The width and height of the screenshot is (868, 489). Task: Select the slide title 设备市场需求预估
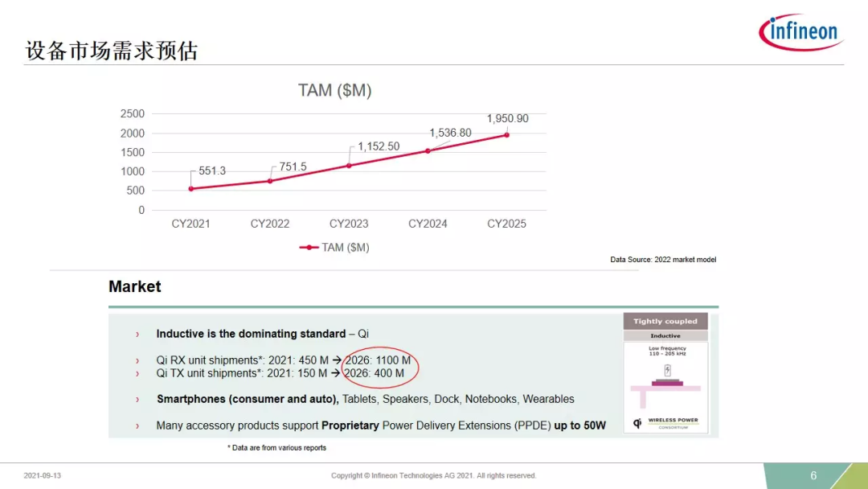pos(112,51)
